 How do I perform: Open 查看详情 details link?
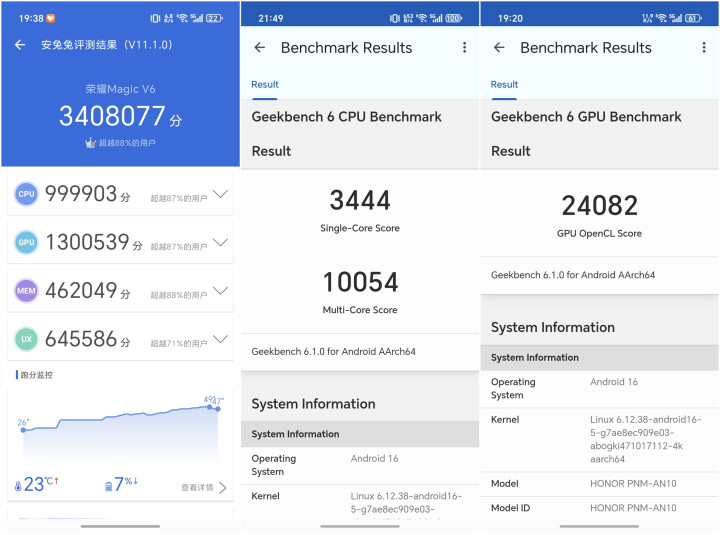pyautogui.click(x=204, y=487)
